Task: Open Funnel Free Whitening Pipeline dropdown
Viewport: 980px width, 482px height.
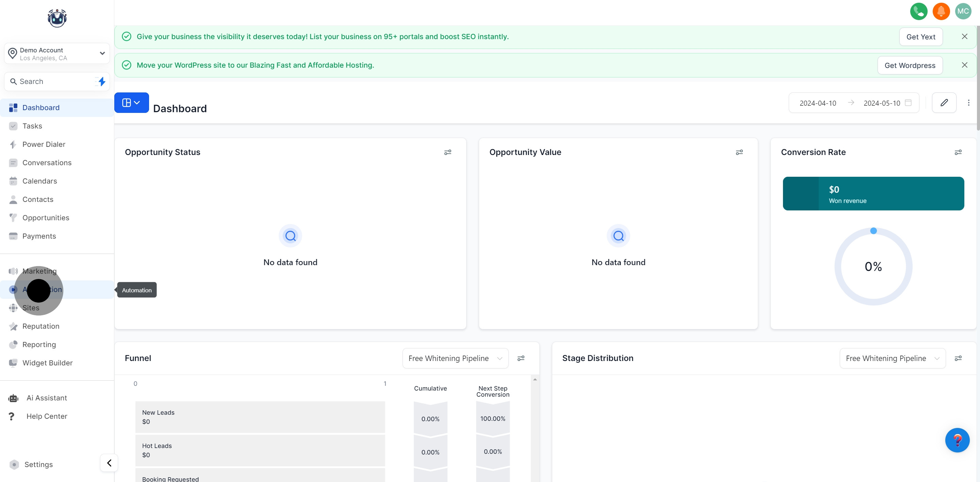Action: pos(455,358)
